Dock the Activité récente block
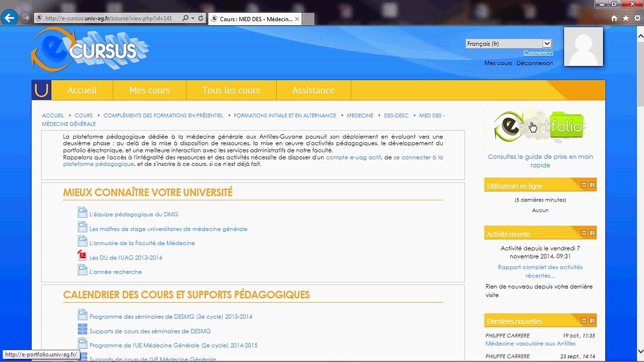Viewport: 644px width, 362px height. [593, 233]
